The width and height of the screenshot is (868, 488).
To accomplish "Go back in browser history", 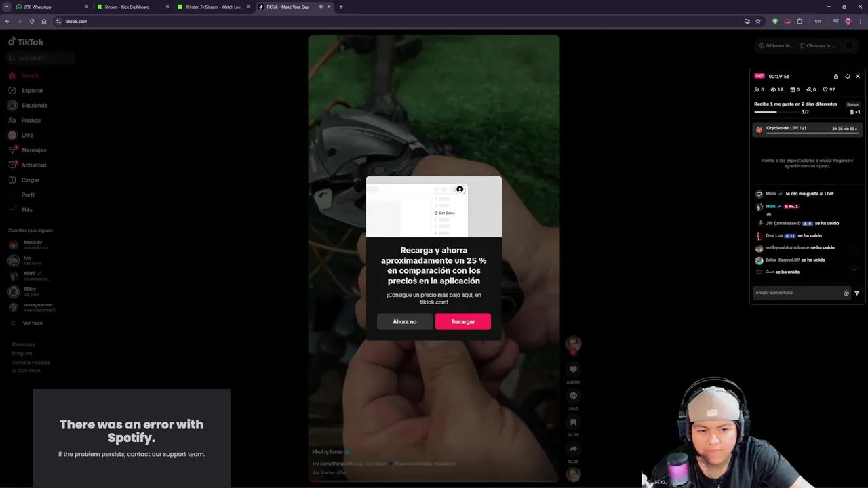I will coord(7,21).
